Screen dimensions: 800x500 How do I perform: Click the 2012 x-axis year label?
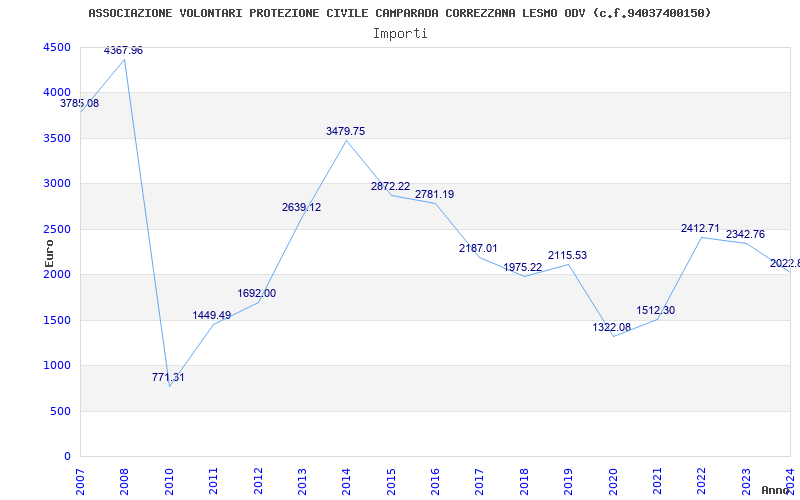(x=258, y=481)
